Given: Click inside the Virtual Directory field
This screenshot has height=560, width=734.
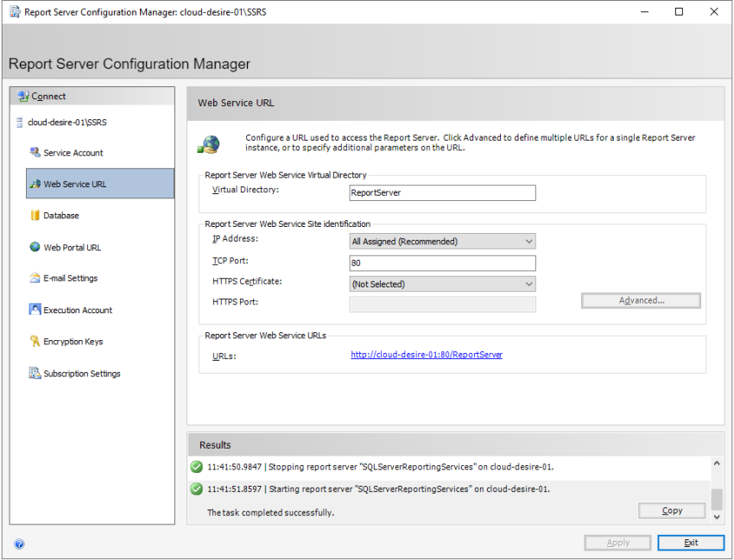Looking at the screenshot, I should [442, 192].
